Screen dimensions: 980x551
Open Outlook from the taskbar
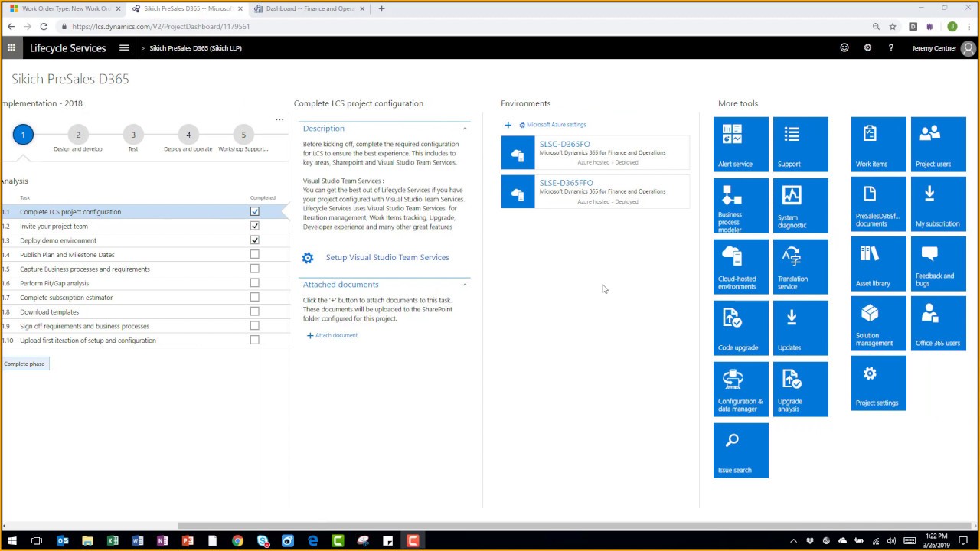(62, 541)
